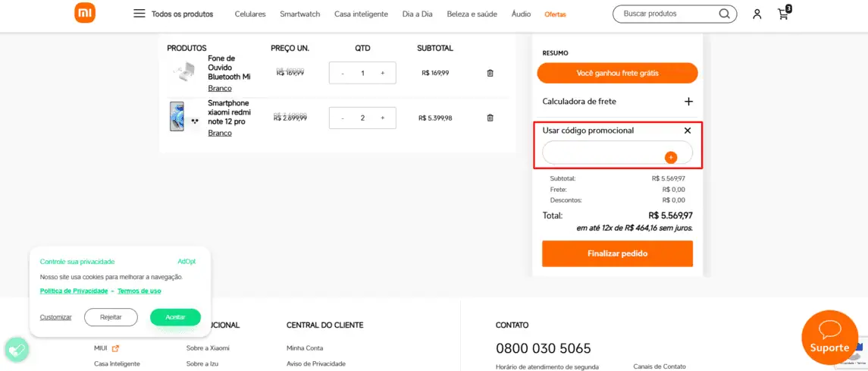Click Você ganhou frete grátis banner
The width and height of the screenshot is (868, 371).
pyautogui.click(x=617, y=73)
